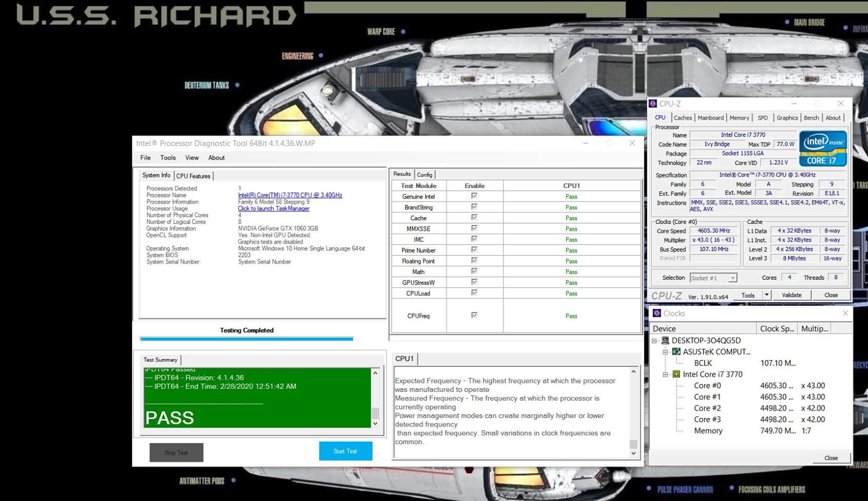
Task: Uncheck the Cache test module
Action: (x=474, y=218)
